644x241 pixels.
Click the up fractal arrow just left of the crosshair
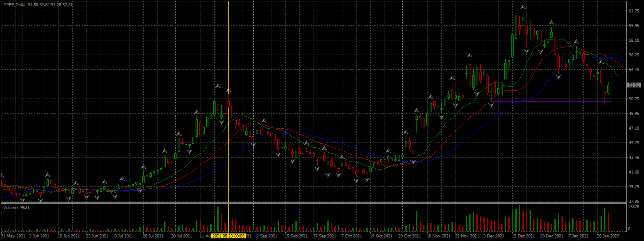218,86
